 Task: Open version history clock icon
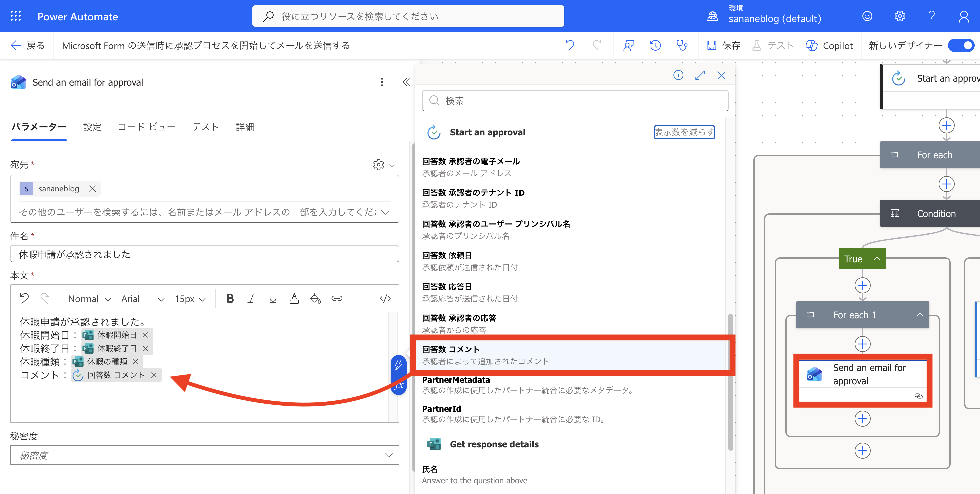pyautogui.click(x=655, y=46)
